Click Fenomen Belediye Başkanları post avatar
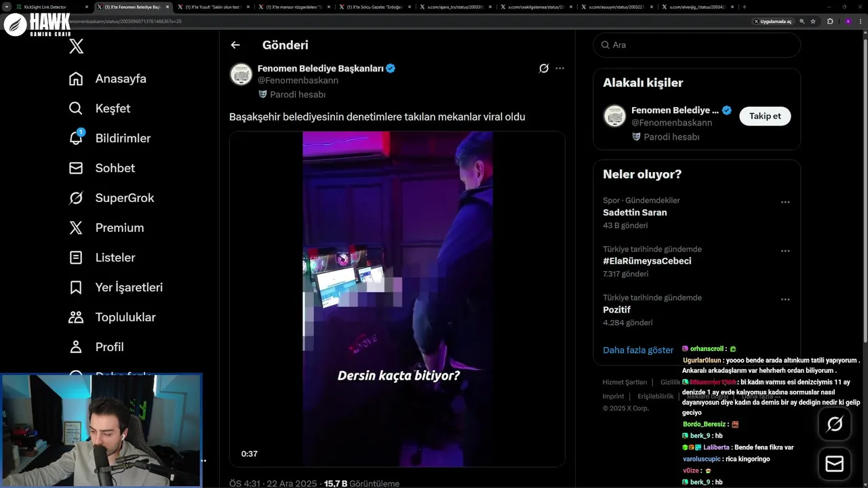The width and height of the screenshot is (868, 488). pos(241,74)
